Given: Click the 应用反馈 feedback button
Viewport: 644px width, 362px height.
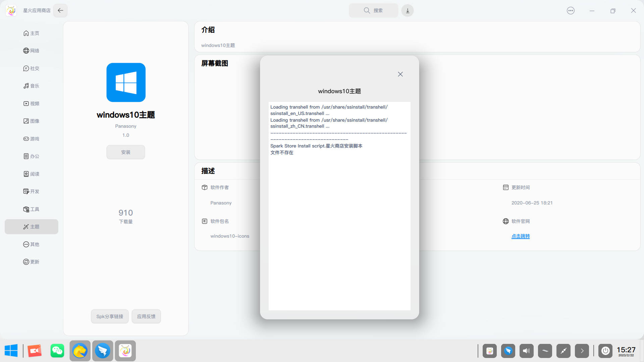Looking at the screenshot, I should 146,316.
